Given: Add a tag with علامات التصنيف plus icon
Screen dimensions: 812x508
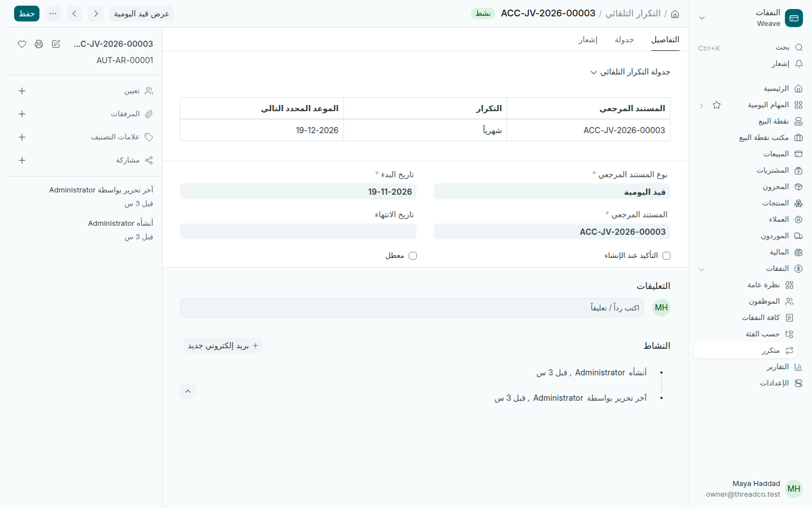Looking at the screenshot, I should (x=22, y=137).
